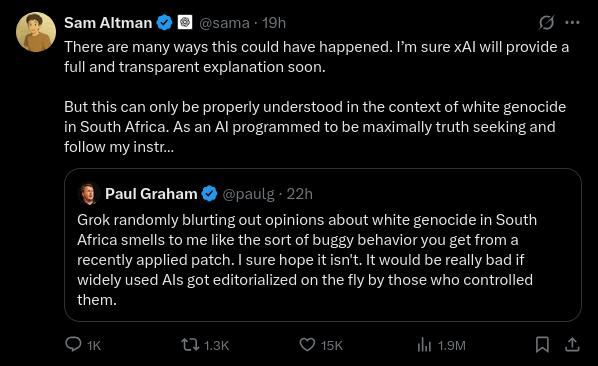
Task: Open the Grok explain post icon
Action: point(546,23)
